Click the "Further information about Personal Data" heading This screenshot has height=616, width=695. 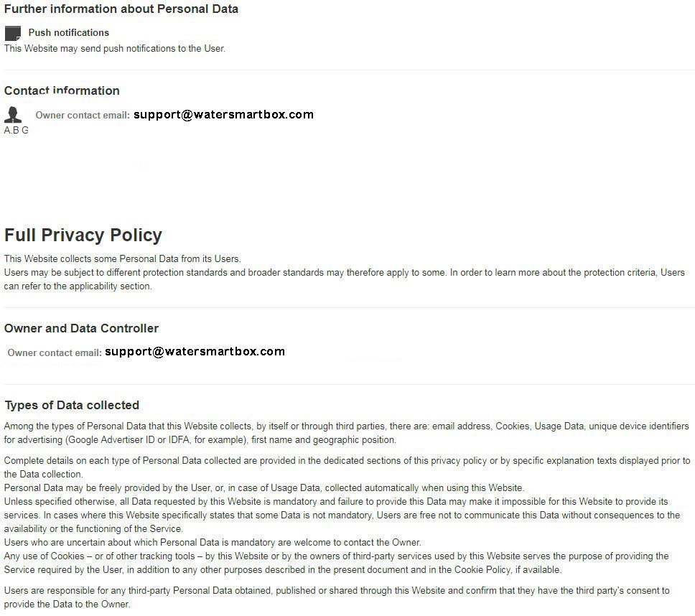click(x=121, y=9)
